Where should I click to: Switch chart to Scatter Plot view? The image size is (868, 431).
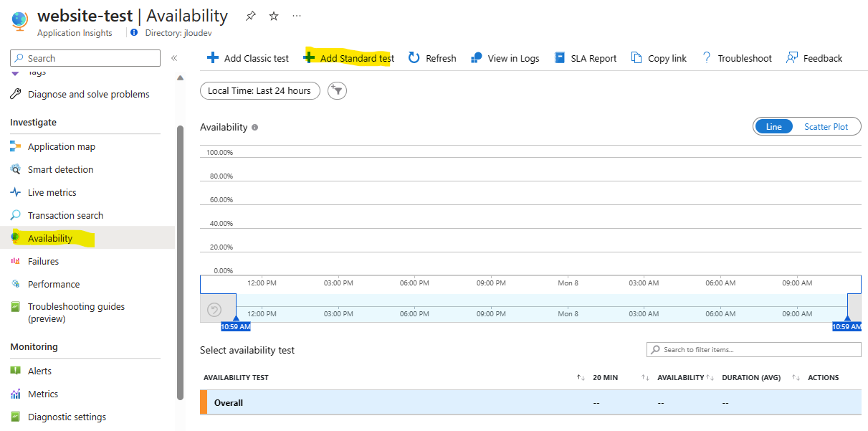(826, 126)
